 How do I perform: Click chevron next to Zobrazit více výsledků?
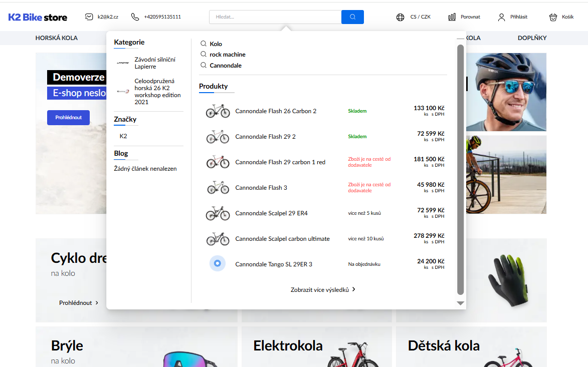(x=353, y=289)
